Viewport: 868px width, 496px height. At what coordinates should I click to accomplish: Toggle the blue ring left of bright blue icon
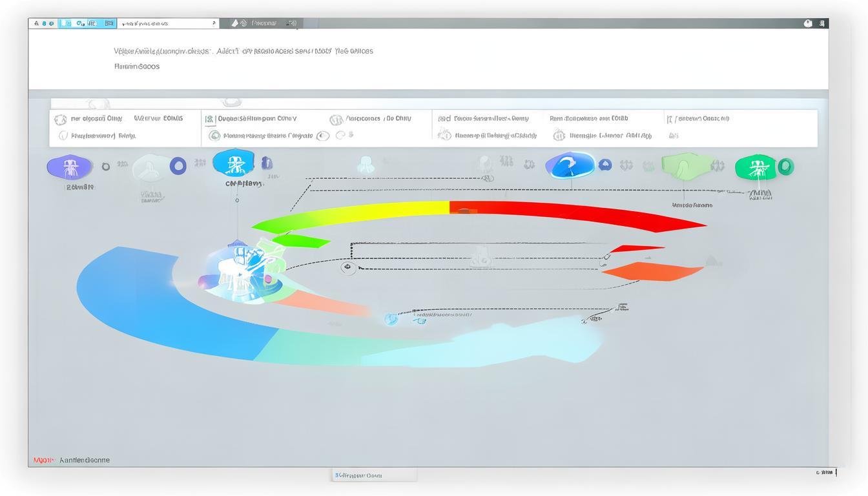[178, 166]
